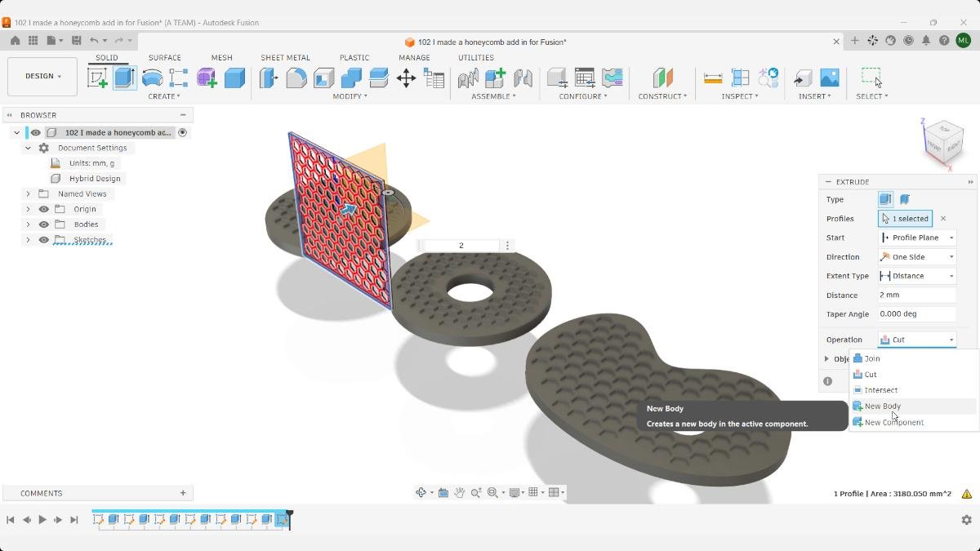The width and height of the screenshot is (980, 551).
Task: Click the Undo arrow
Action: tap(95, 40)
